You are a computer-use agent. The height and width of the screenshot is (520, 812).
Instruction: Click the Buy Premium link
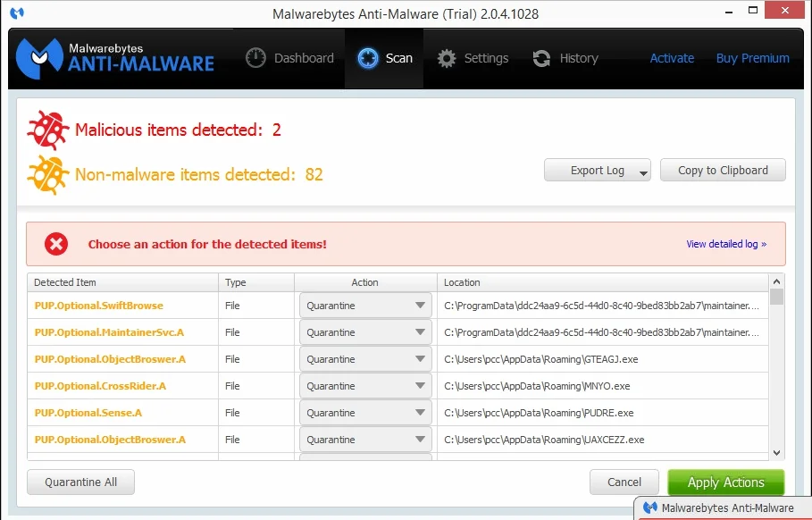click(752, 58)
